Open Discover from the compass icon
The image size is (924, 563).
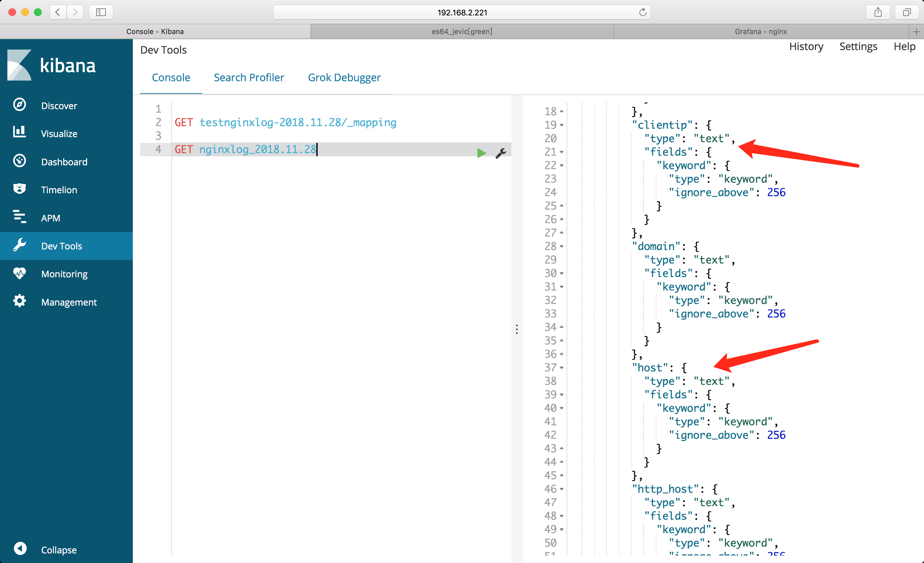tap(20, 105)
